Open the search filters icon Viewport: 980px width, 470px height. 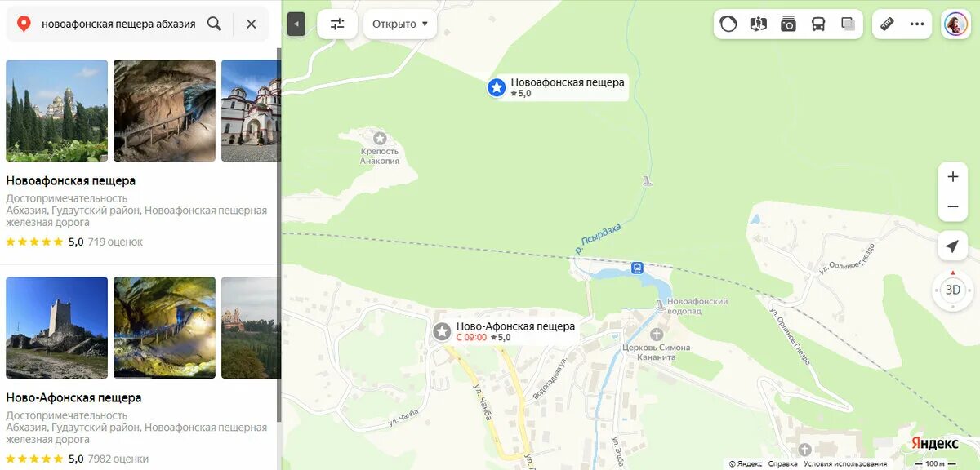point(337,24)
